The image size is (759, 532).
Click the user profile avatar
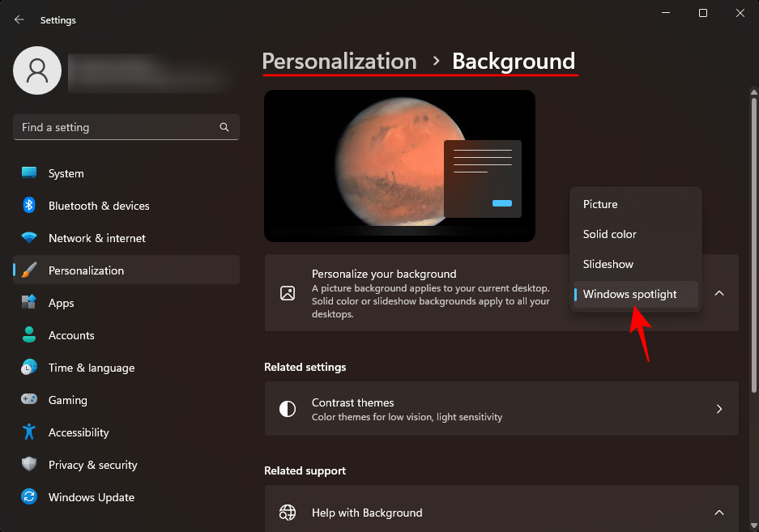(37, 70)
